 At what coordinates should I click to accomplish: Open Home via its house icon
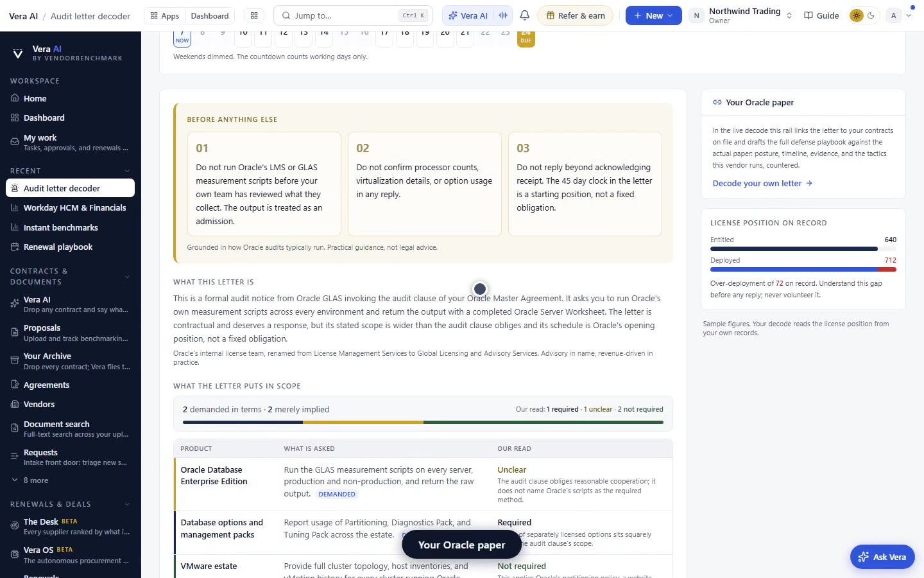[x=15, y=98]
